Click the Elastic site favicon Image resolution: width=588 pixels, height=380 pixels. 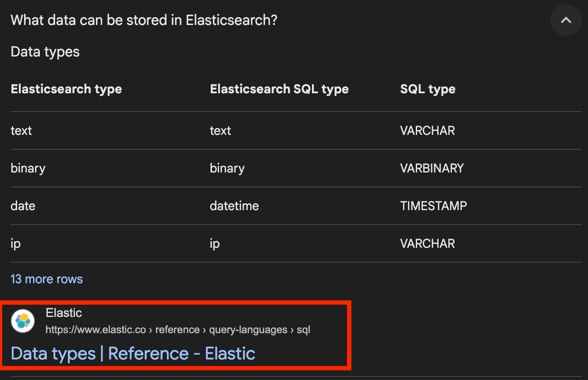point(23,321)
